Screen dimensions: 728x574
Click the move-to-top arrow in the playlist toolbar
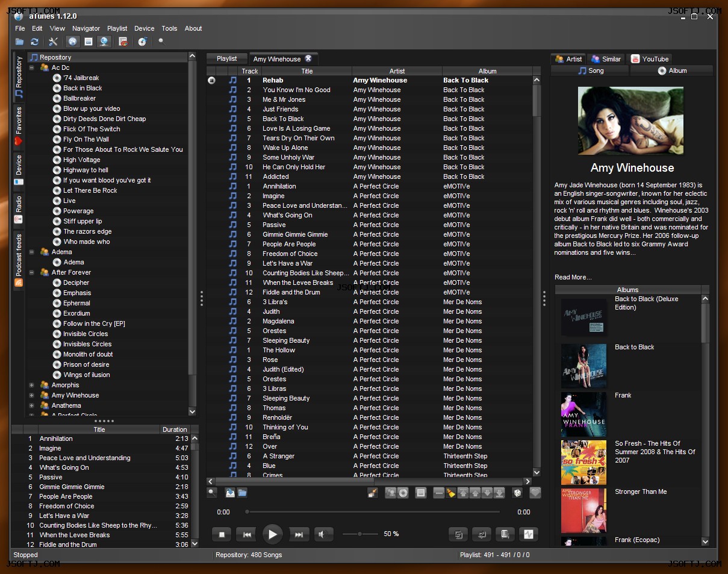[463, 493]
